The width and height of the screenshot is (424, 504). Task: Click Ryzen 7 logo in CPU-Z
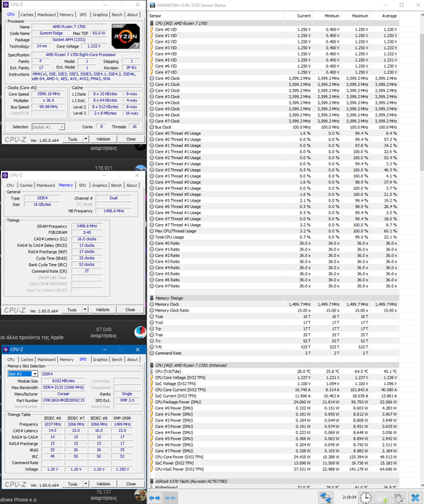coord(125,36)
